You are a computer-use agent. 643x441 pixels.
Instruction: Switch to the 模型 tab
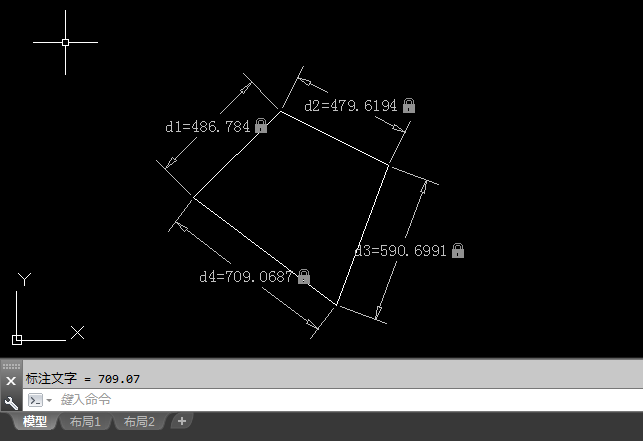pyautogui.click(x=34, y=421)
